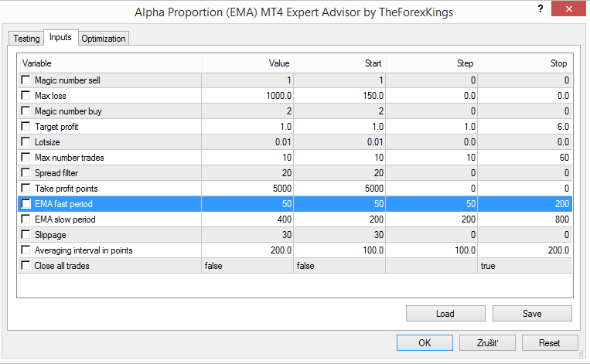Cancel with the Zrušiť button

[487, 343]
